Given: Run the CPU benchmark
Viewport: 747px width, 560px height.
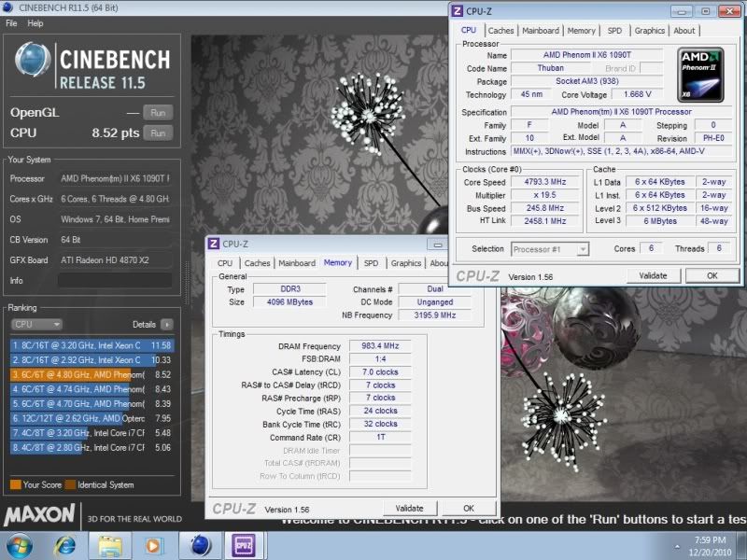Looking at the screenshot, I should pyautogui.click(x=158, y=133).
